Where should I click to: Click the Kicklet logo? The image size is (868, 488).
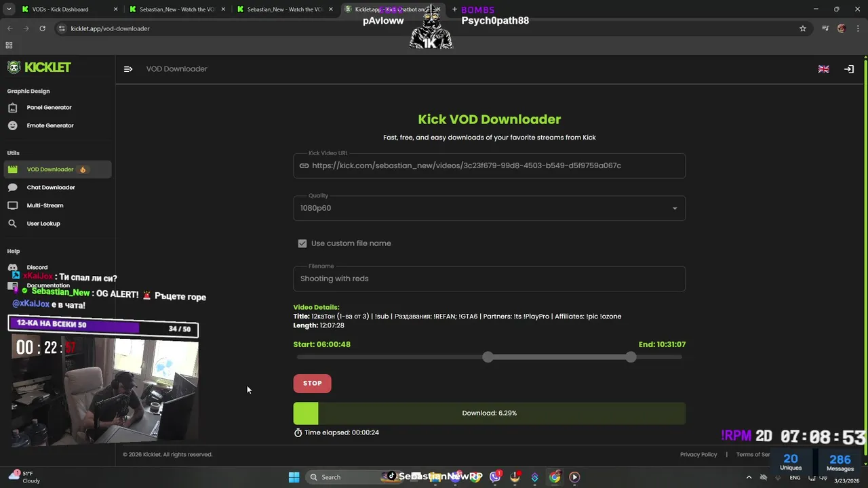(39, 67)
